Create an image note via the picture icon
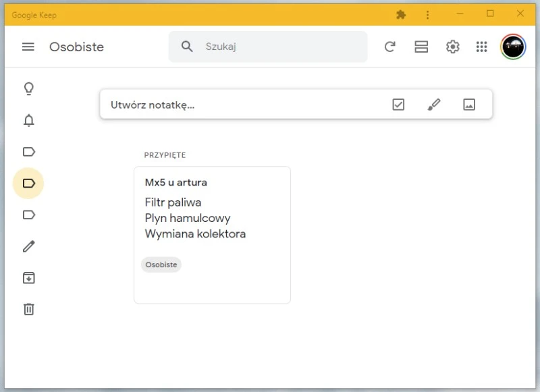 [x=470, y=104]
